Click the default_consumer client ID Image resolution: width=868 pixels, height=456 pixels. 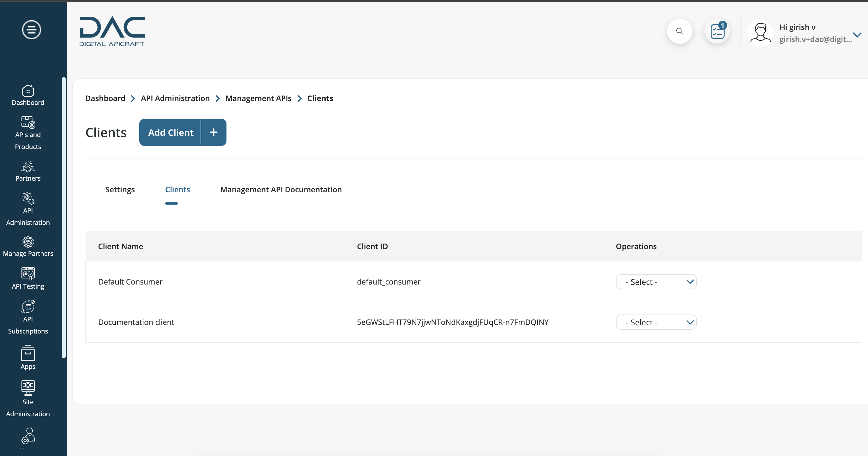click(389, 282)
